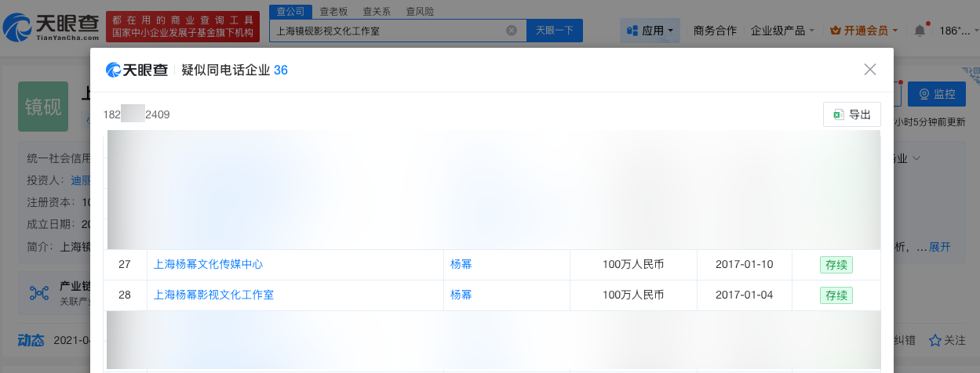The width and height of the screenshot is (980, 373).
Task: Open the 应用 dropdown menu
Action: [x=650, y=31]
